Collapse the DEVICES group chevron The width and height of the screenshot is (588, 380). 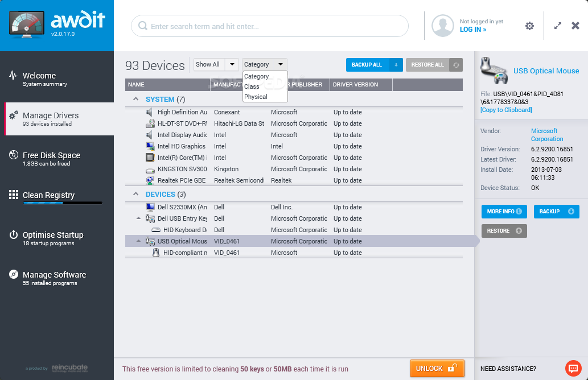(135, 194)
